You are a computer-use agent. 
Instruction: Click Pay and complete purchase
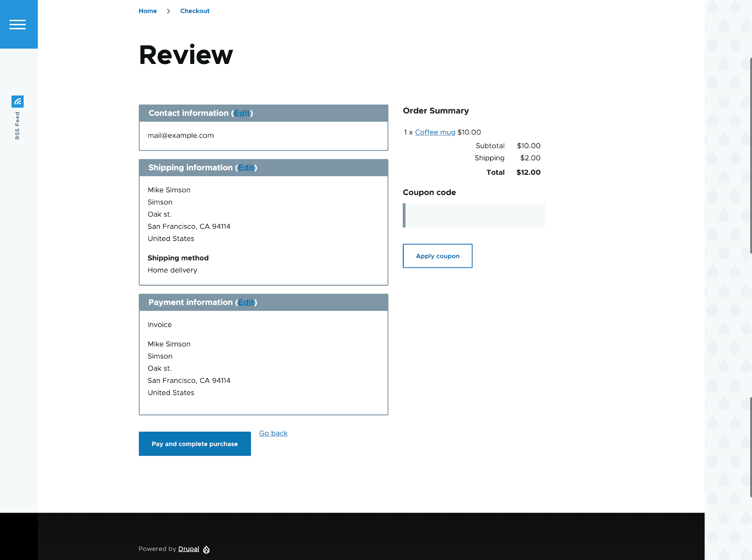pyautogui.click(x=195, y=443)
